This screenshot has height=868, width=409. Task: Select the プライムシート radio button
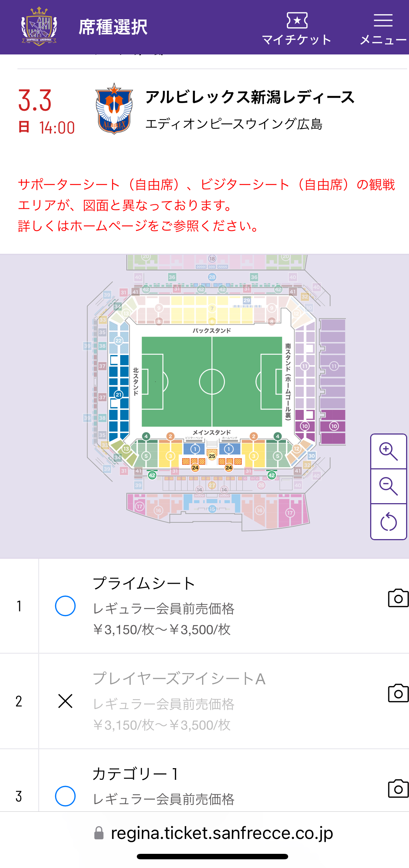click(65, 606)
